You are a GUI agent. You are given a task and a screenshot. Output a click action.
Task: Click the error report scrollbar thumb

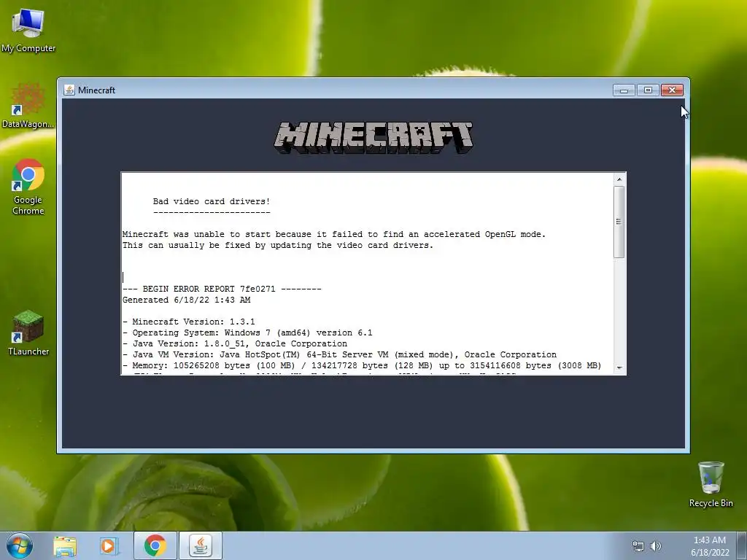(619, 222)
